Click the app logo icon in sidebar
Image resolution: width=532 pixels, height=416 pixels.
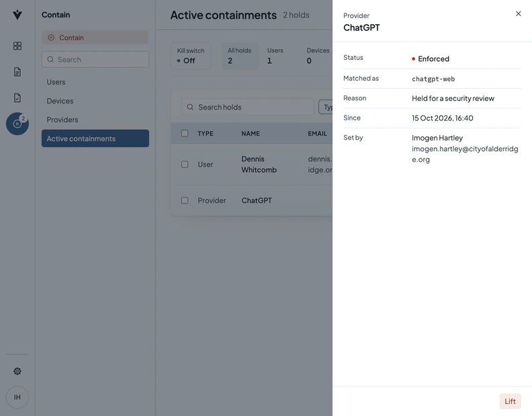pos(17,15)
